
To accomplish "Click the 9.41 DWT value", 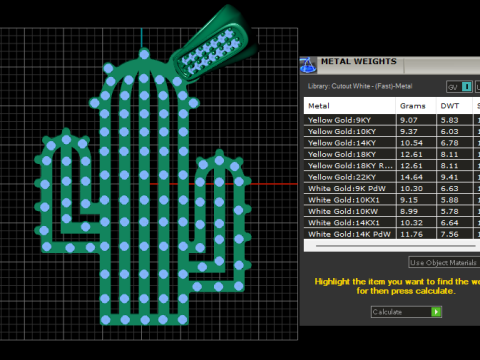I will (x=449, y=177).
